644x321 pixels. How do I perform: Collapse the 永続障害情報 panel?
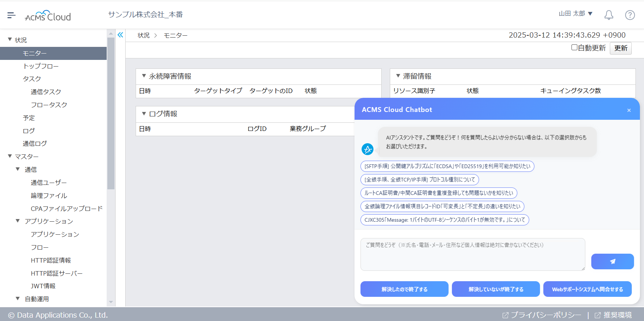click(144, 76)
